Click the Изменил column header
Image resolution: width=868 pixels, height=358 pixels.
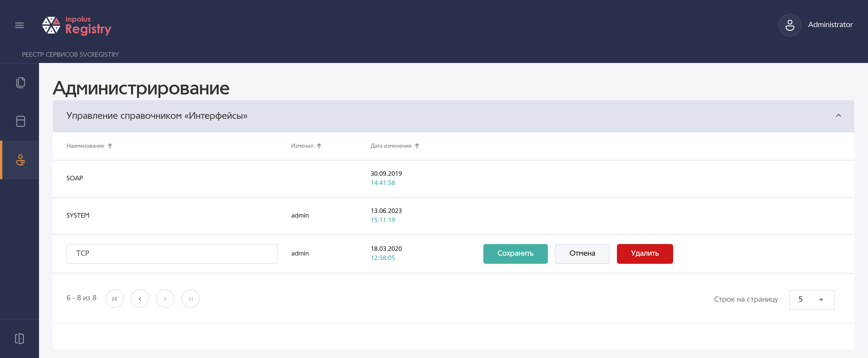coord(302,146)
